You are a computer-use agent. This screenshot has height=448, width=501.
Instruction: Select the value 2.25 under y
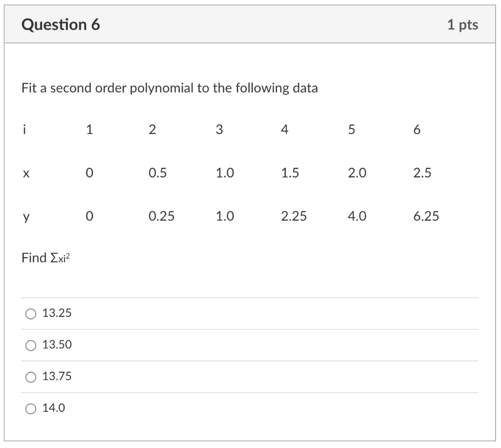(x=294, y=216)
